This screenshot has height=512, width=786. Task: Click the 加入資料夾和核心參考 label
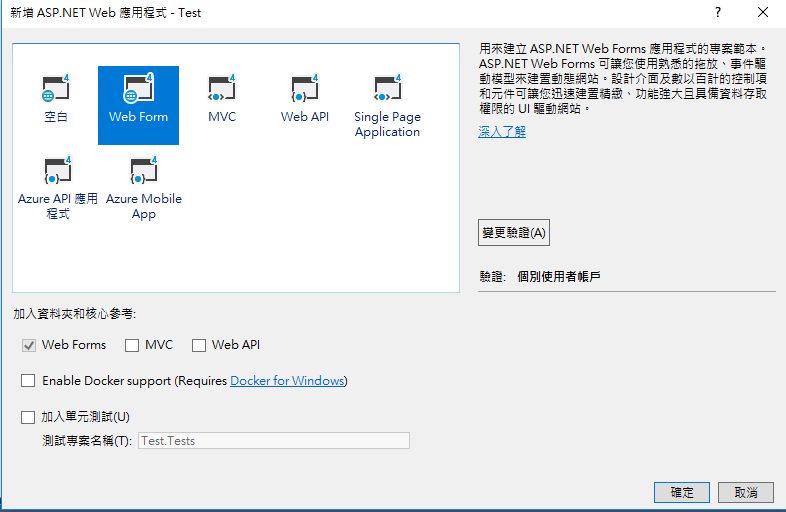(x=75, y=314)
